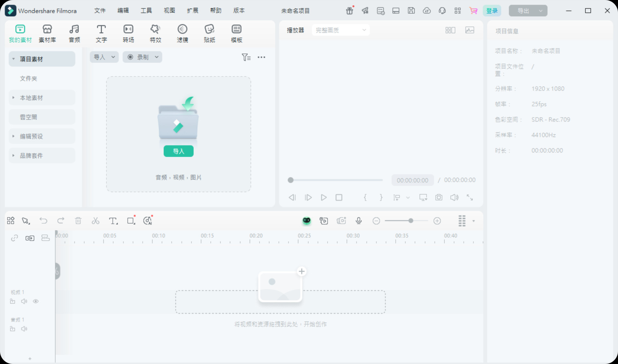Open the 滤镜 filters tab

pyautogui.click(x=183, y=33)
